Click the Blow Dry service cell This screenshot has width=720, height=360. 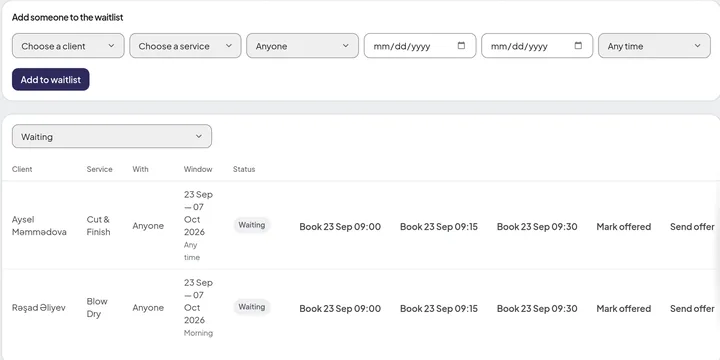click(97, 308)
